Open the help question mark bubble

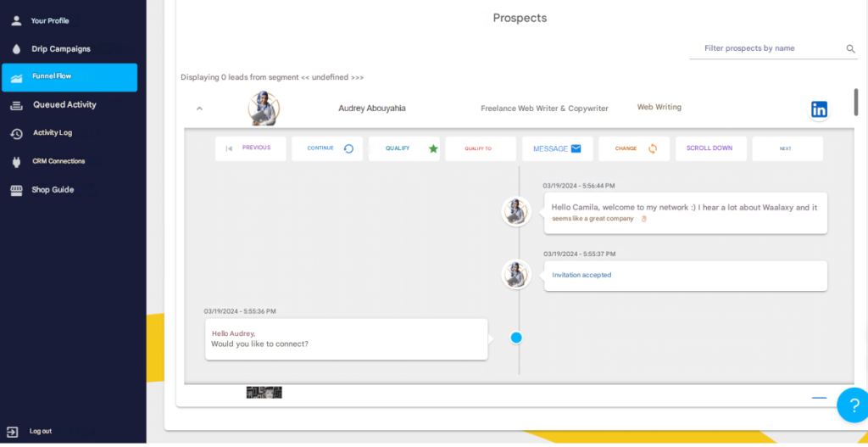click(x=854, y=405)
